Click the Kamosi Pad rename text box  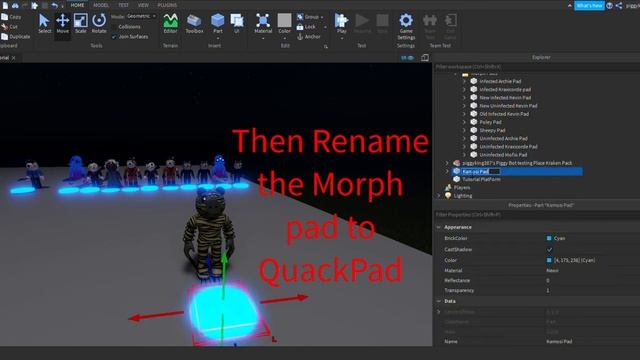click(x=480, y=171)
